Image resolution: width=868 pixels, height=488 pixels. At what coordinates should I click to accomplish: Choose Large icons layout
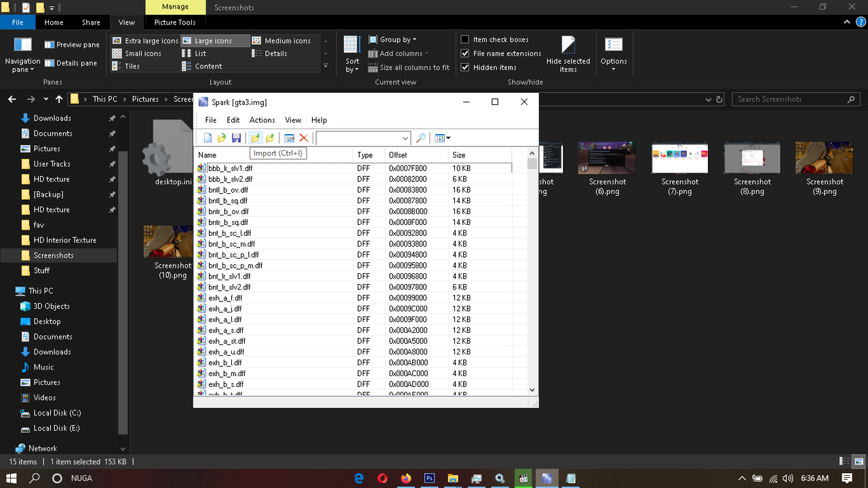point(214,41)
